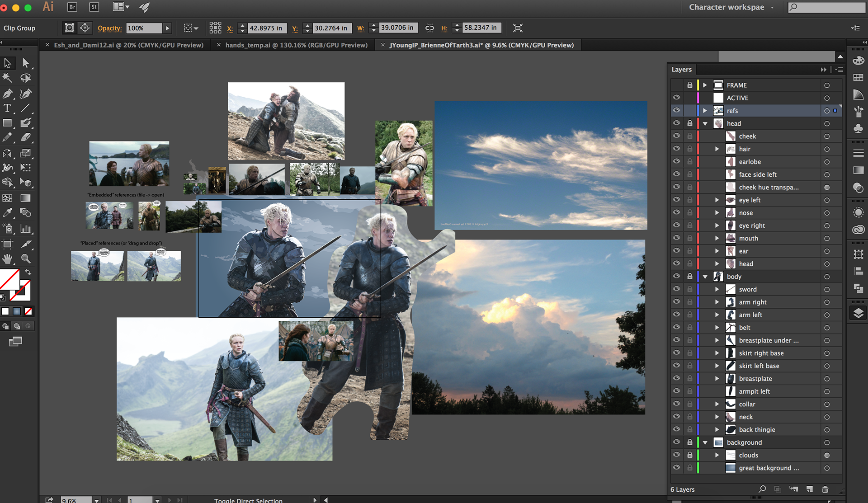Switch to Esh_and_Dami12.ai document tab
Viewport: 868px width, 503px height.
pyautogui.click(x=129, y=45)
